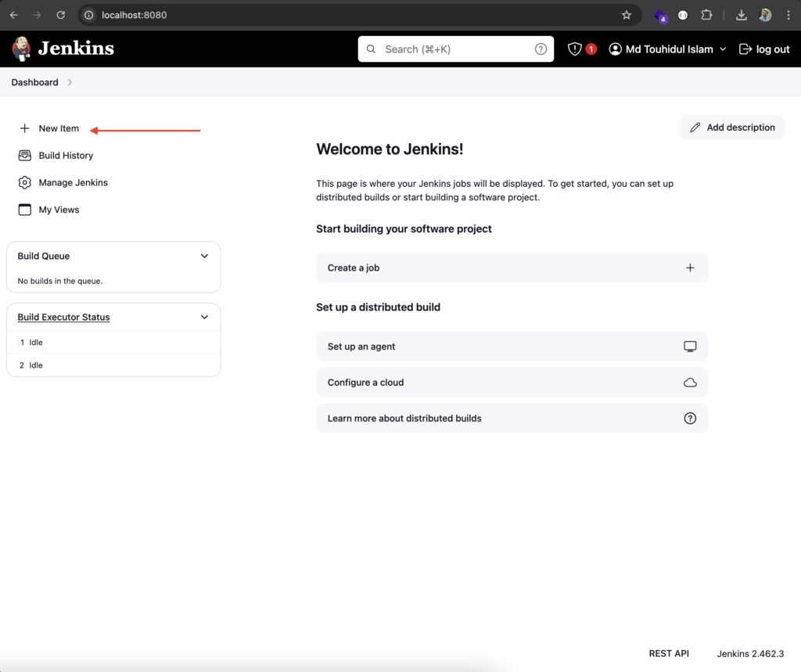
Task: Click the Jenkins butler logo icon
Action: point(21,49)
